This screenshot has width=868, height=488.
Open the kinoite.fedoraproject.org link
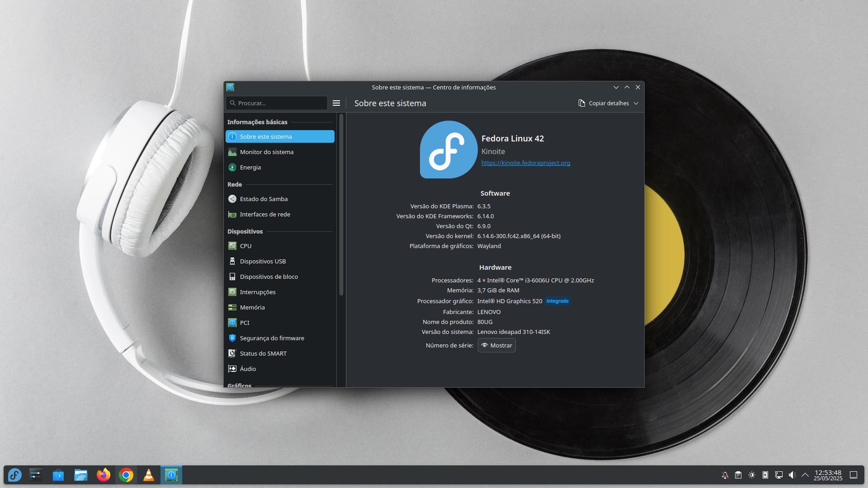[x=526, y=163]
